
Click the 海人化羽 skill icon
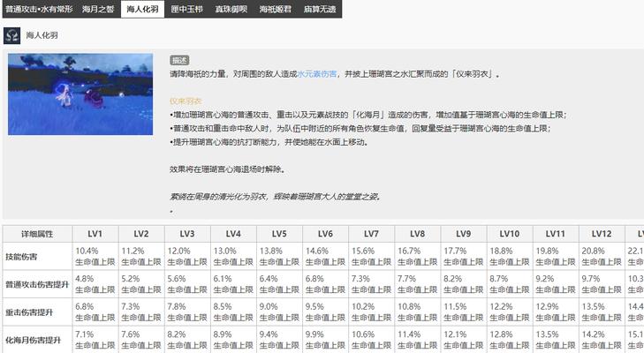(x=11, y=35)
